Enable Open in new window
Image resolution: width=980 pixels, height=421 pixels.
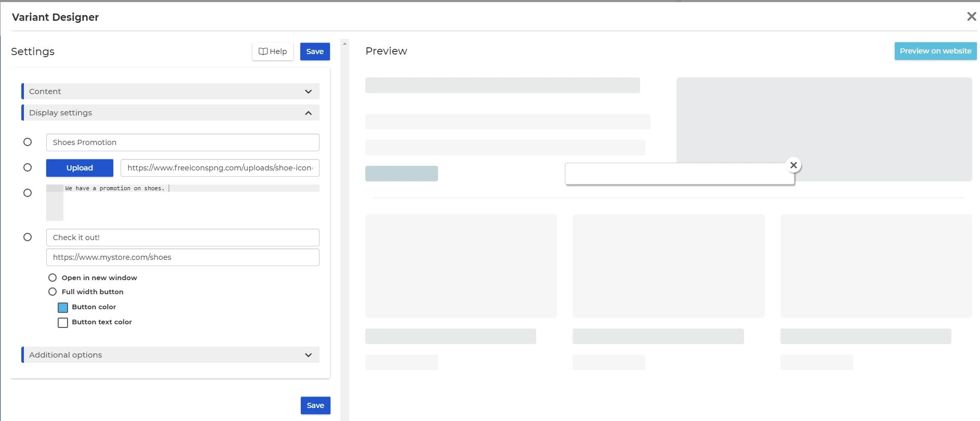[x=52, y=278]
